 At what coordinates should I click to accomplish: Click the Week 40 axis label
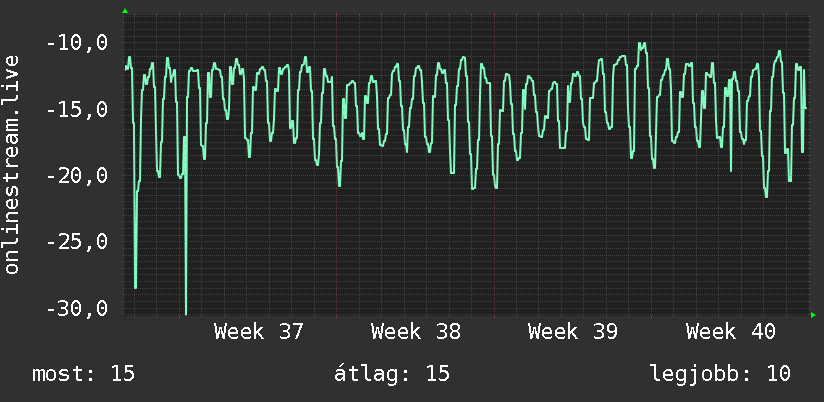tap(730, 332)
